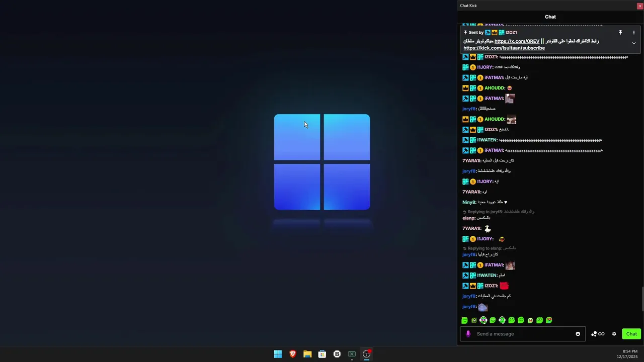Click the goose emote from 7YARA1I
This screenshot has width=644, height=362.
click(x=488, y=228)
